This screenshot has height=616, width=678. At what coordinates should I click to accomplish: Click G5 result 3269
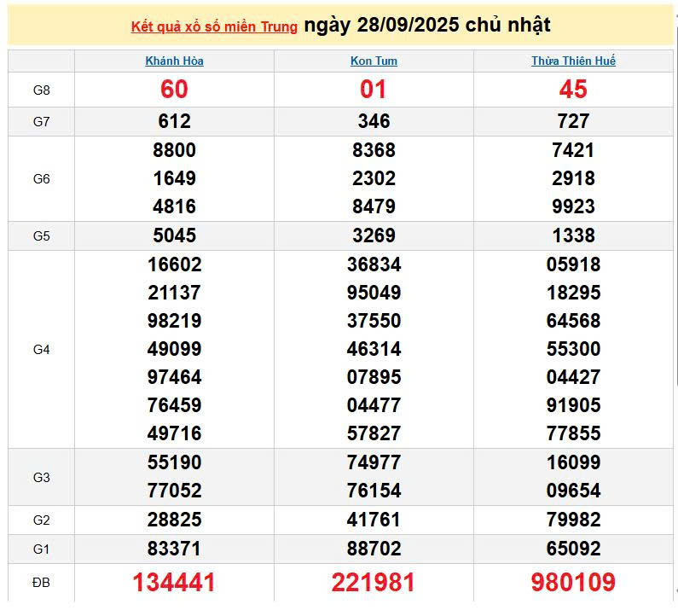(x=374, y=235)
